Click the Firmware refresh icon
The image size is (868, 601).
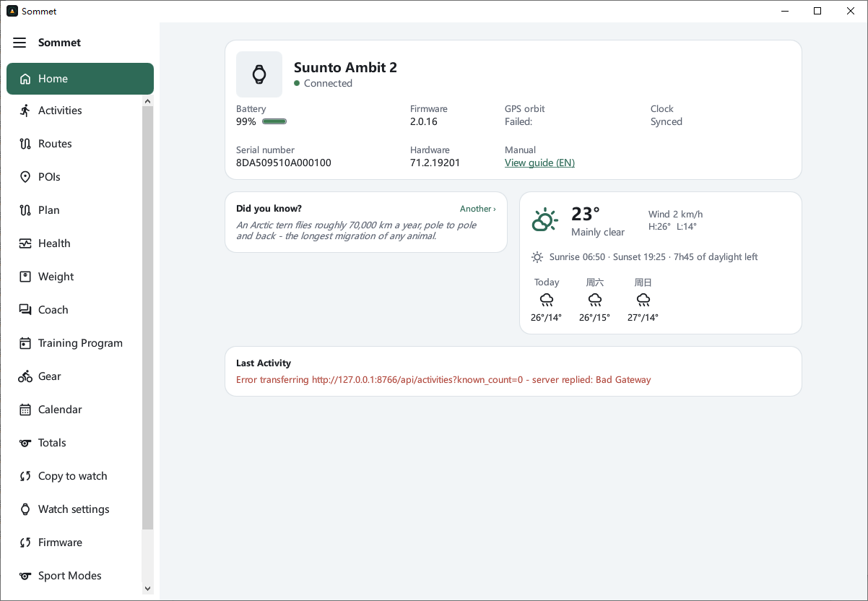(x=25, y=542)
